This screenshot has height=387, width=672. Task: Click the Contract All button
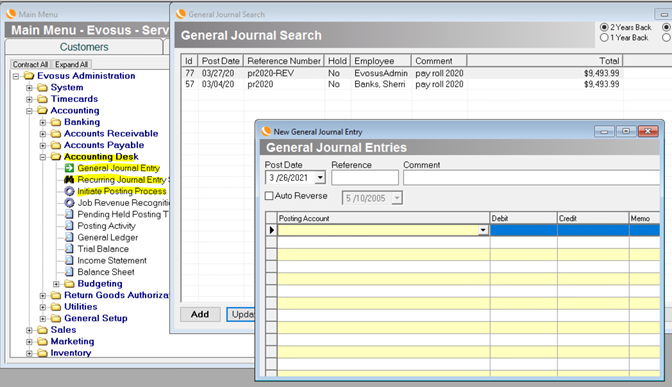tap(30, 64)
